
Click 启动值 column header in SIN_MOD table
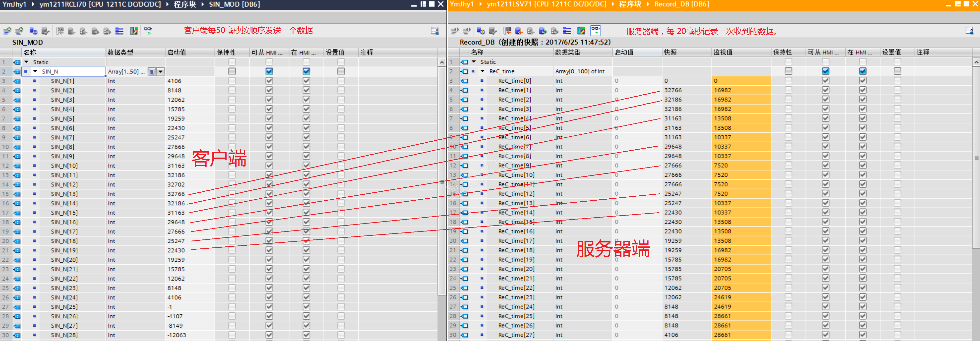pyautogui.click(x=177, y=53)
